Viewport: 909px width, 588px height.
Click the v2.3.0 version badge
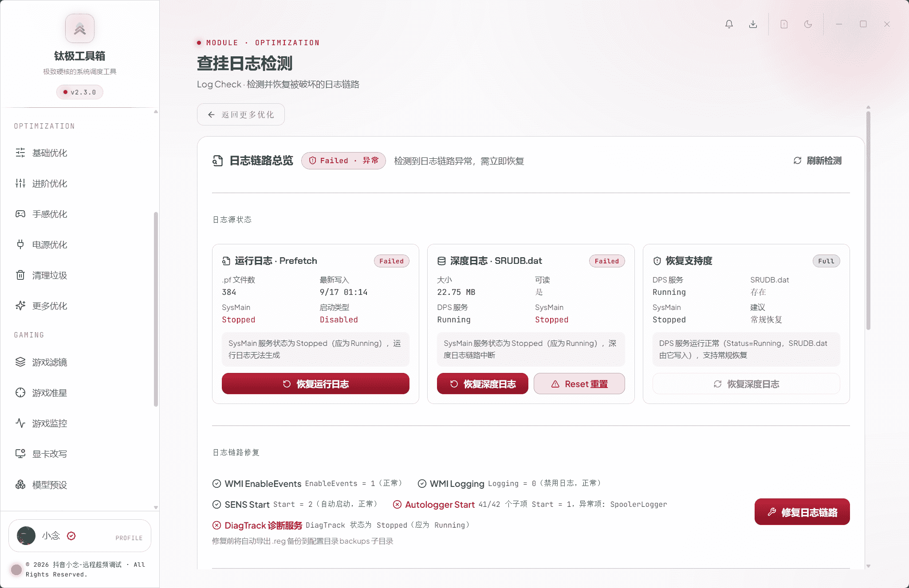tap(80, 92)
